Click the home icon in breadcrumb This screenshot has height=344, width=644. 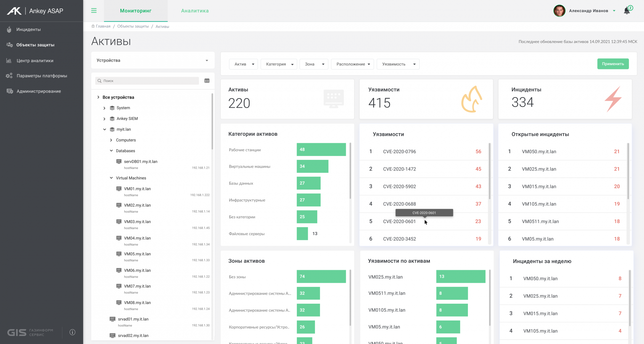(x=93, y=26)
